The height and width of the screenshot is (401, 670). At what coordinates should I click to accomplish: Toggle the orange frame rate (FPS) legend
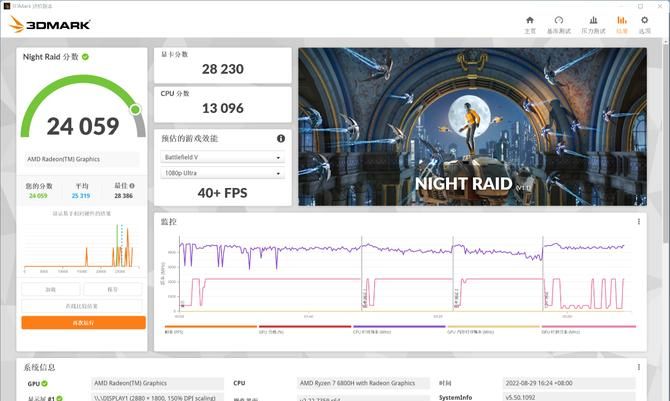point(211,329)
